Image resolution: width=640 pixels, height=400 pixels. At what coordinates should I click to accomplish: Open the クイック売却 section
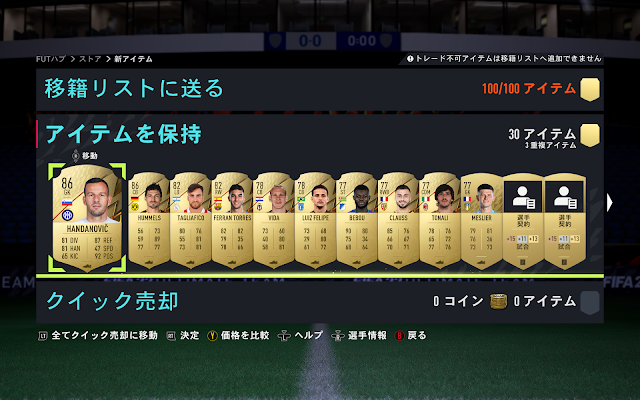(320, 302)
